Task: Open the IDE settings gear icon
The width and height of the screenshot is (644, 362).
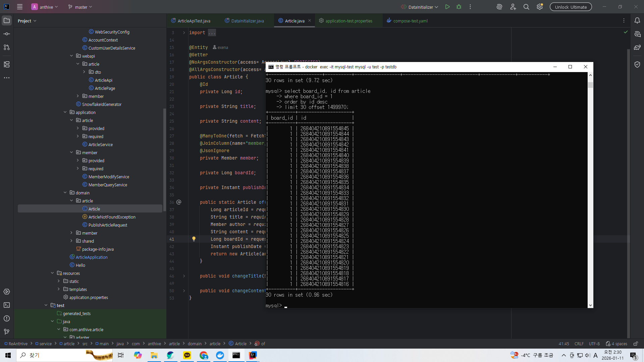Action: click(539, 7)
